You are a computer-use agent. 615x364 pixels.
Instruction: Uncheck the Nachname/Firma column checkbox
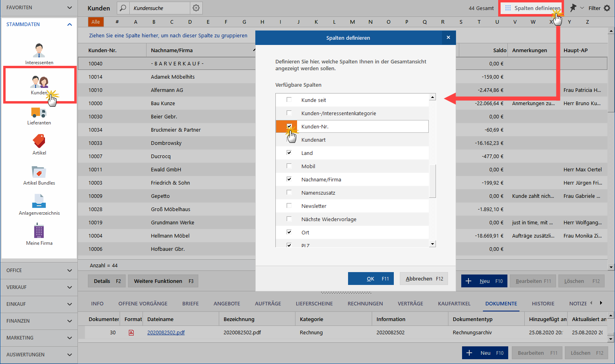(x=289, y=179)
